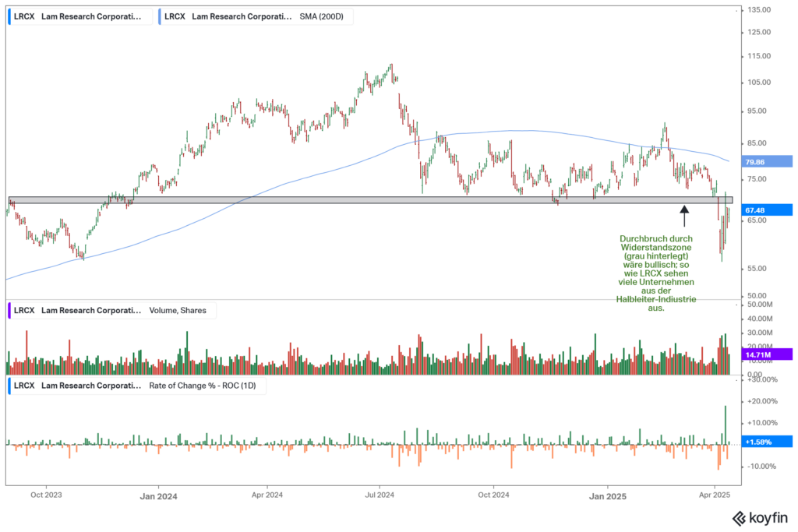This screenshot has width=798, height=532.
Task: Click the 50.00M volume axis label
Action: coord(759,305)
